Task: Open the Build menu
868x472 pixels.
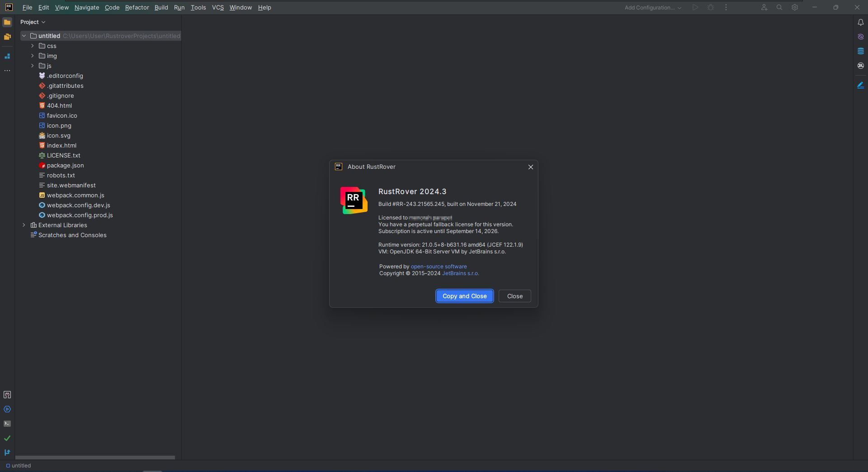Action: (x=161, y=7)
